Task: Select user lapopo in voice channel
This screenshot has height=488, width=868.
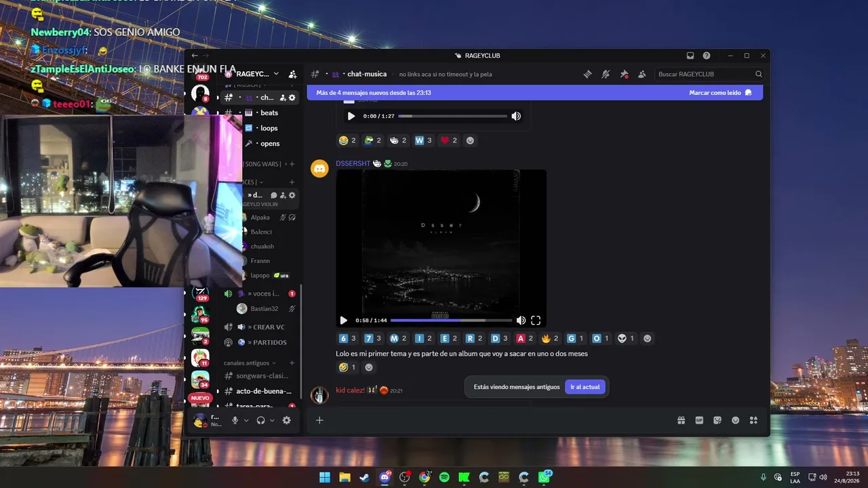Action: click(260, 275)
